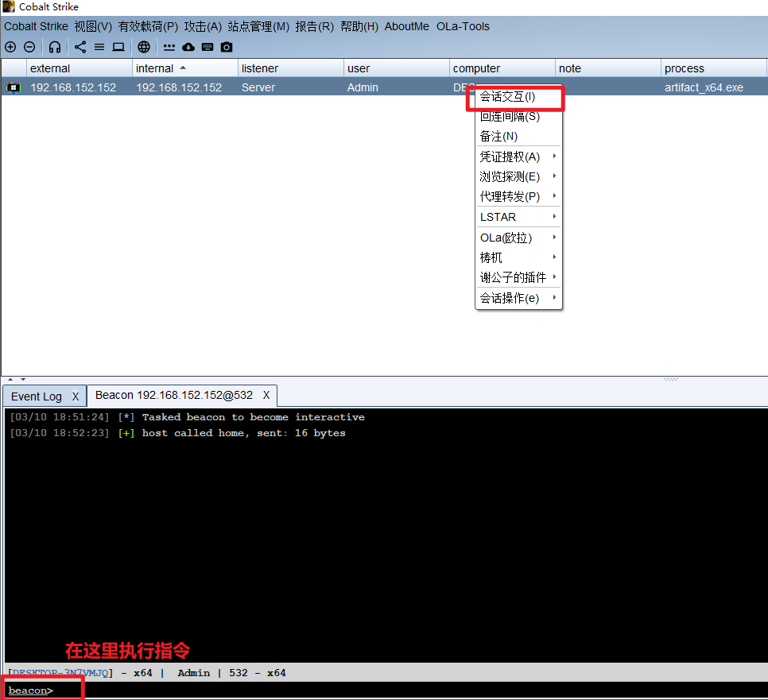Open the 帮助(H) menu
This screenshot has height=700, width=768.
359,26
